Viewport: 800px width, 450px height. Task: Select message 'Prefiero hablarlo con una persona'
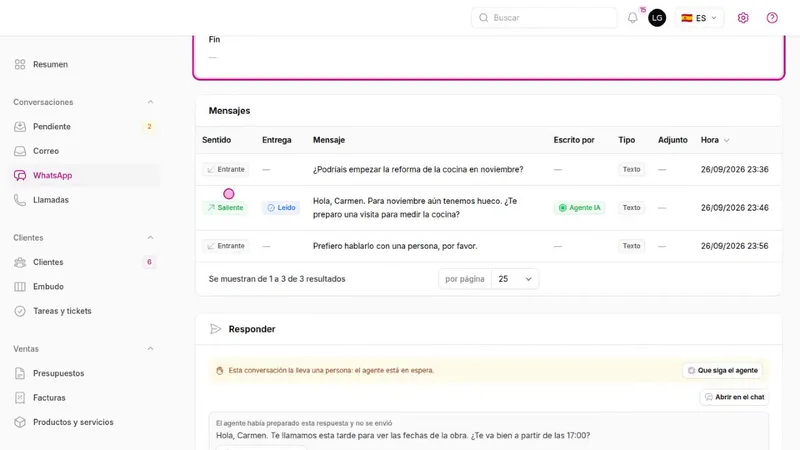[395, 246]
